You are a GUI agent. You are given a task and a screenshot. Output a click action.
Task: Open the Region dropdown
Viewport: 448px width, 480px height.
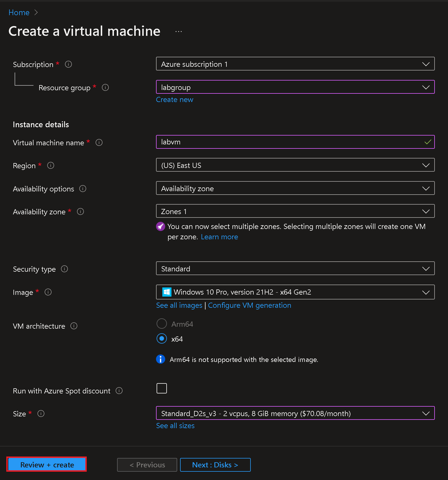point(295,165)
